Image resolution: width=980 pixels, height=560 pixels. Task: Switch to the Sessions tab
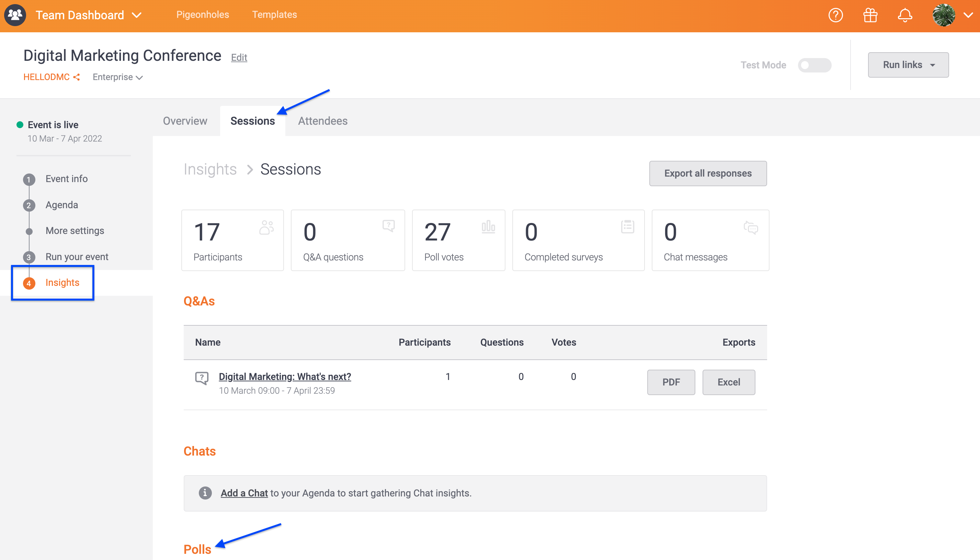coord(252,121)
